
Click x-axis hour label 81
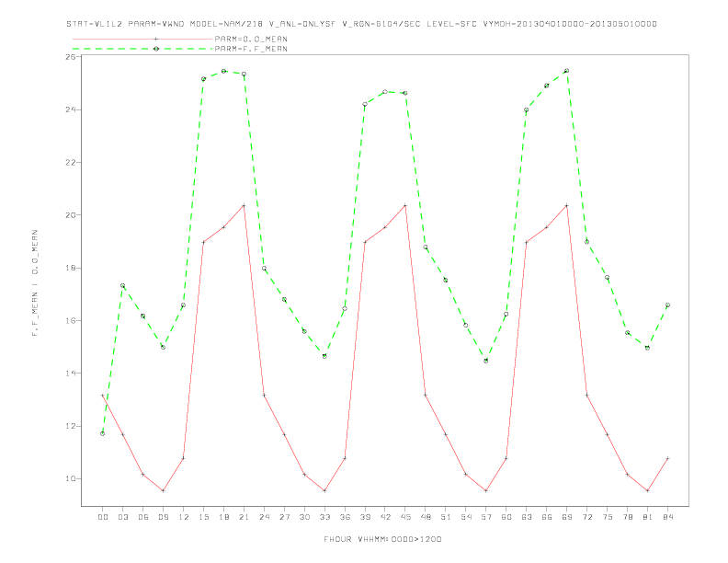648,517
